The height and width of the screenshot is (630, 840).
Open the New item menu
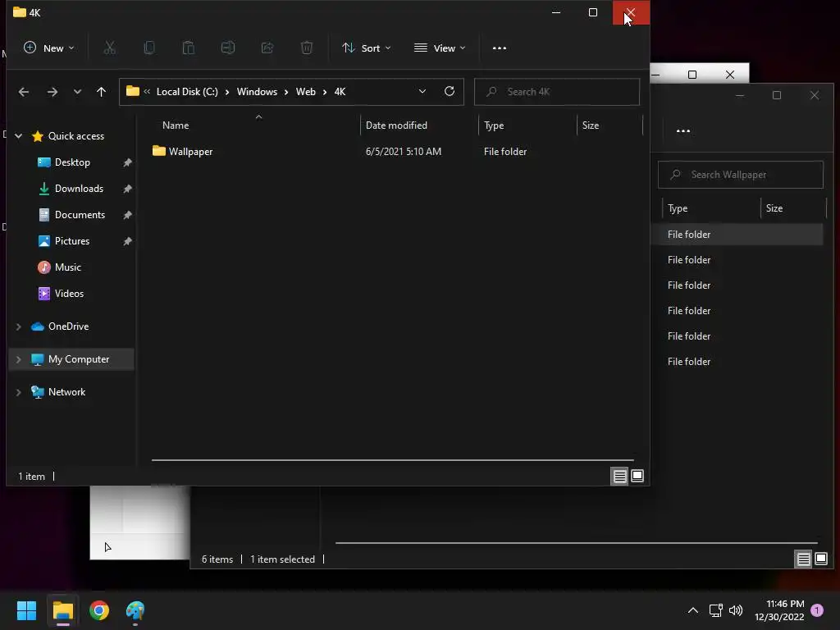coord(48,48)
